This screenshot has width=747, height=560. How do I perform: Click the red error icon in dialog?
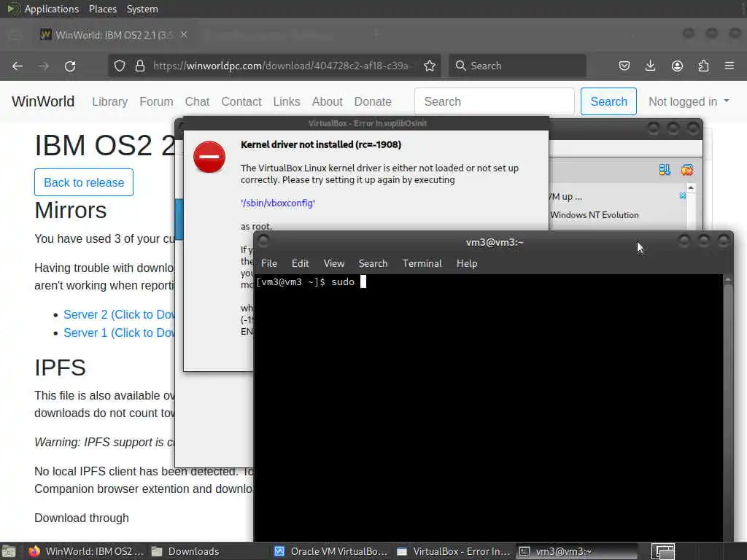click(209, 157)
